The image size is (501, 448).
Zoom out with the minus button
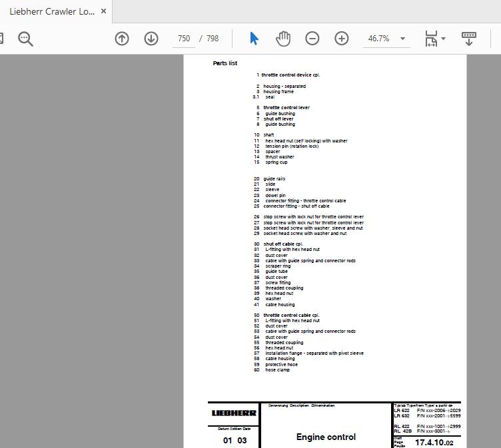point(312,39)
